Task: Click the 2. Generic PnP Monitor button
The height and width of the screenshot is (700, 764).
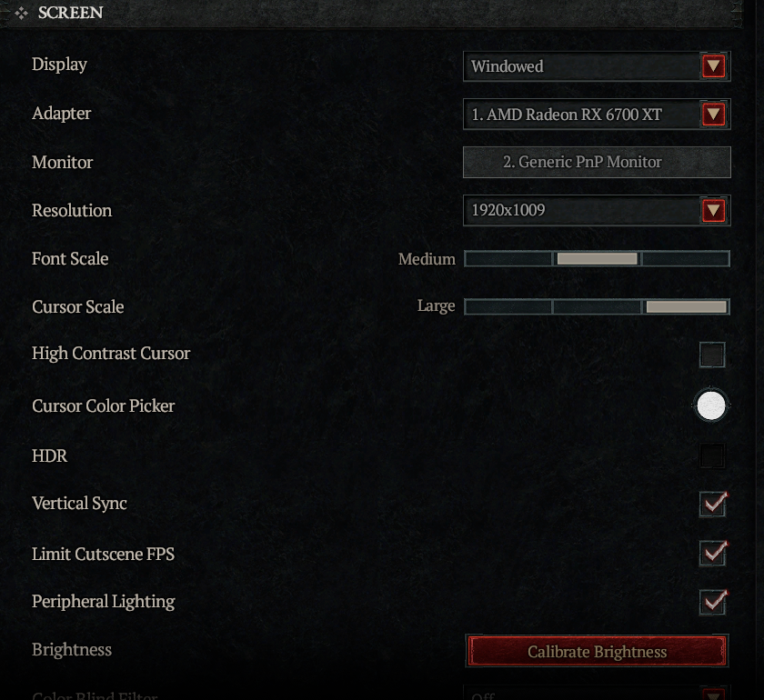Action: point(597,162)
